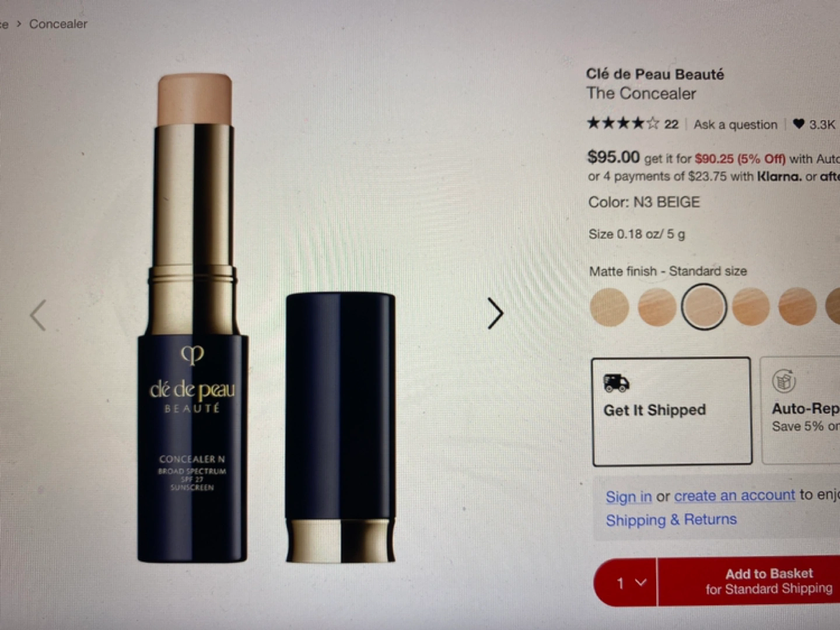Click the Auto-Replenish box icon

[784, 381]
